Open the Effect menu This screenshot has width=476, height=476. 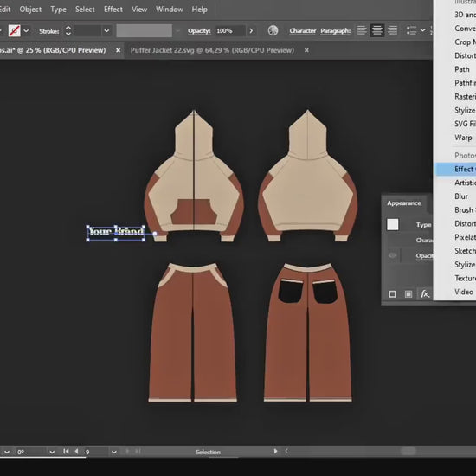tap(113, 10)
